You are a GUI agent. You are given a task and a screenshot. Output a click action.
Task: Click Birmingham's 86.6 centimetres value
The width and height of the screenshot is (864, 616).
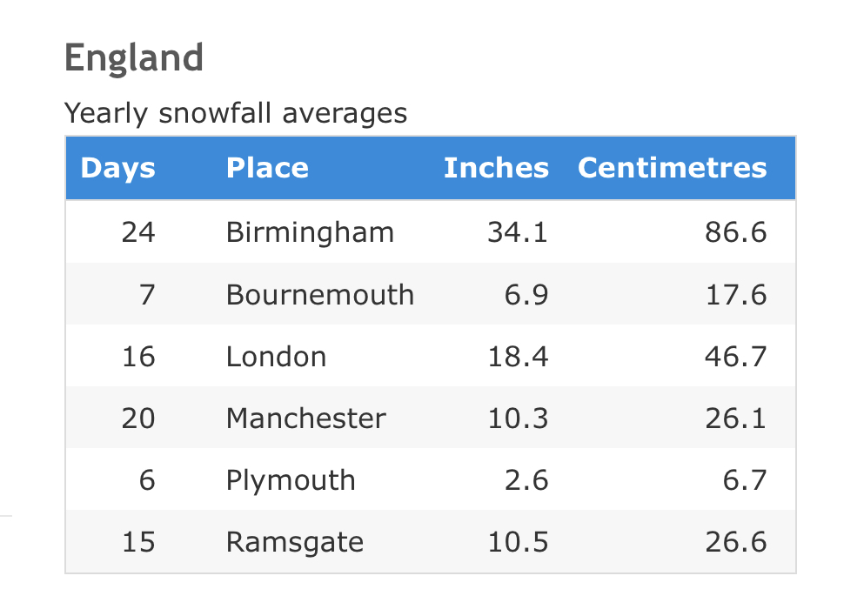(x=735, y=232)
